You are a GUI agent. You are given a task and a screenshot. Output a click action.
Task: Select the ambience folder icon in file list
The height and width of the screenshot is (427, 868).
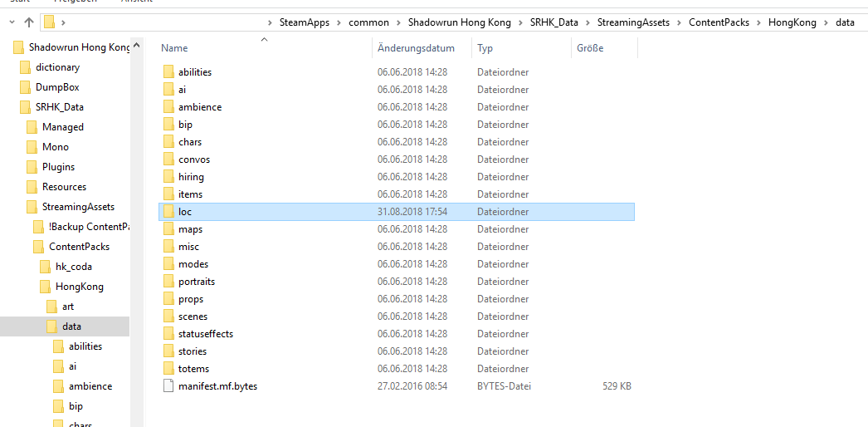click(x=168, y=107)
